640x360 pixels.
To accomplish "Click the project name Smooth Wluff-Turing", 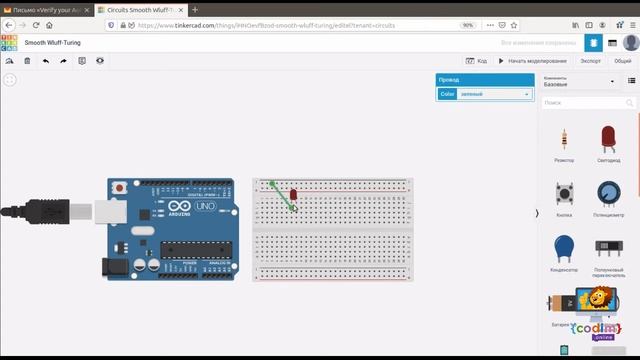I will coord(53,43).
